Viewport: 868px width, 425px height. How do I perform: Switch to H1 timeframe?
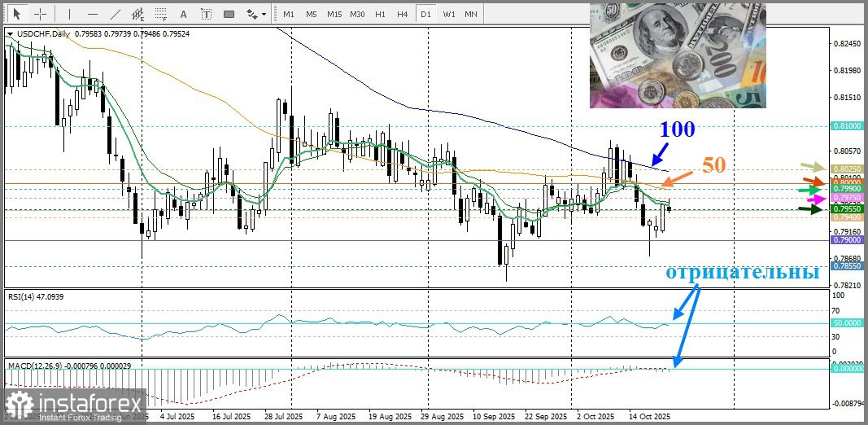tap(380, 14)
